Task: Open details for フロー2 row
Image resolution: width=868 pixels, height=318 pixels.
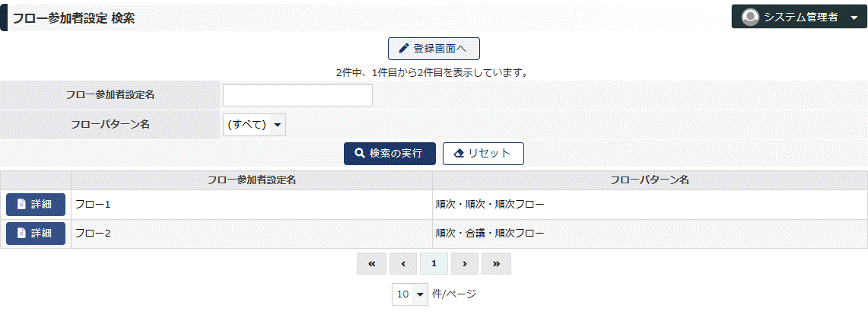Action: point(36,234)
